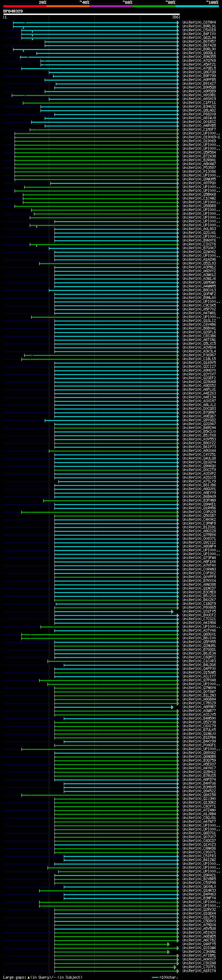Click hit label UniRef100_A7HT40
The height and width of the screenshot is (980, 222).
[x=199, y=565]
